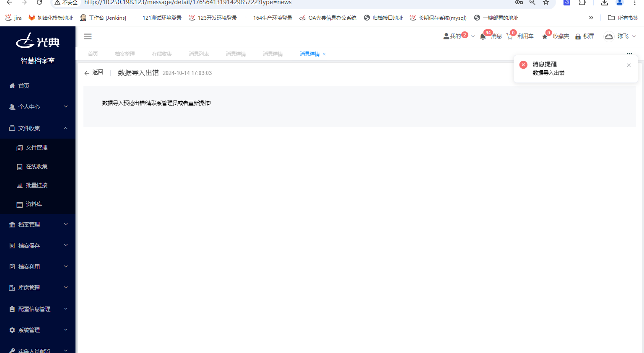The width and height of the screenshot is (644, 353).
Task: Open 初始化模板地址 bookmark
Action: click(51, 18)
